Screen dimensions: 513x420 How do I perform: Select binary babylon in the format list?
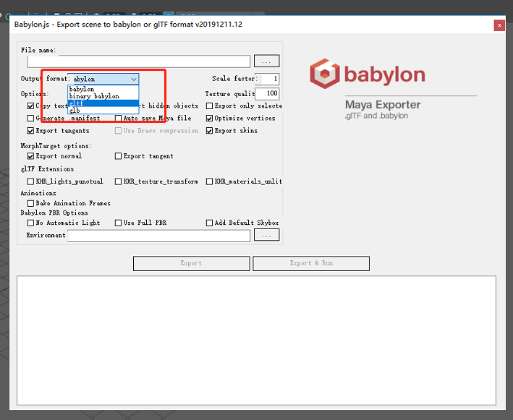[103, 96]
